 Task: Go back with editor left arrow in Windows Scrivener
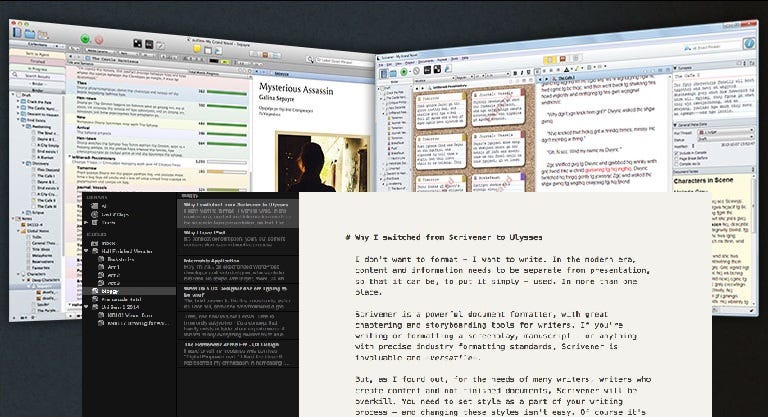(x=541, y=79)
